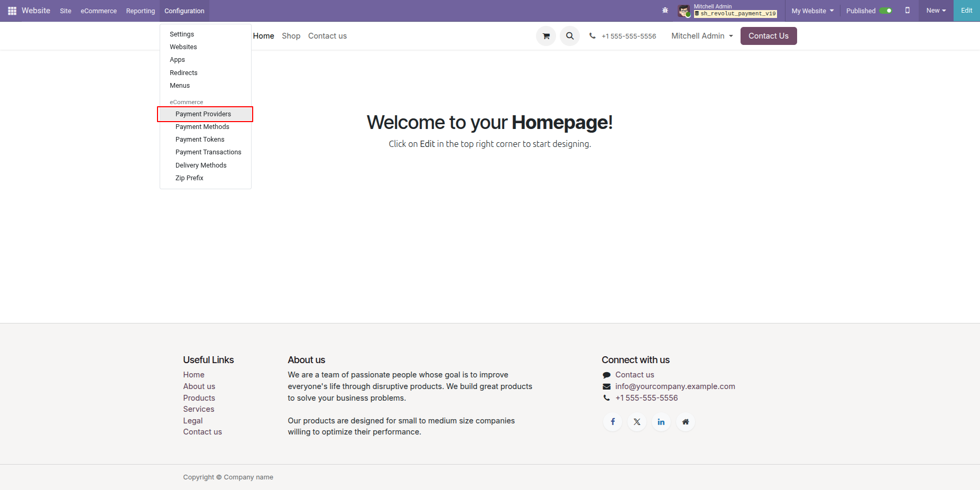The height and width of the screenshot is (490, 980).
Task: Click Website app name in top bar
Action: click(36, 11)
